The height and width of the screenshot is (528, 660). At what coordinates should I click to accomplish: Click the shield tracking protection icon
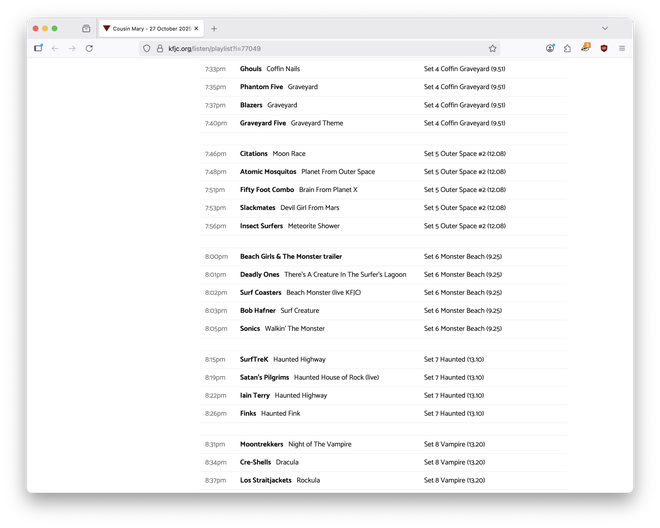tap(146, 48)
